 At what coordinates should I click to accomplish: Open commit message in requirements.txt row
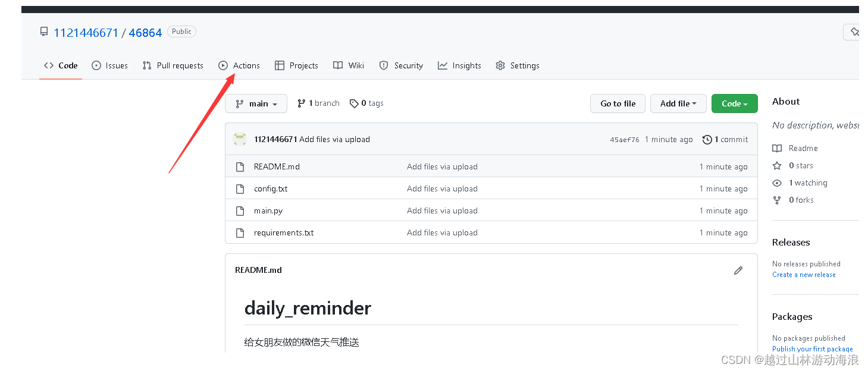point(442,232)
